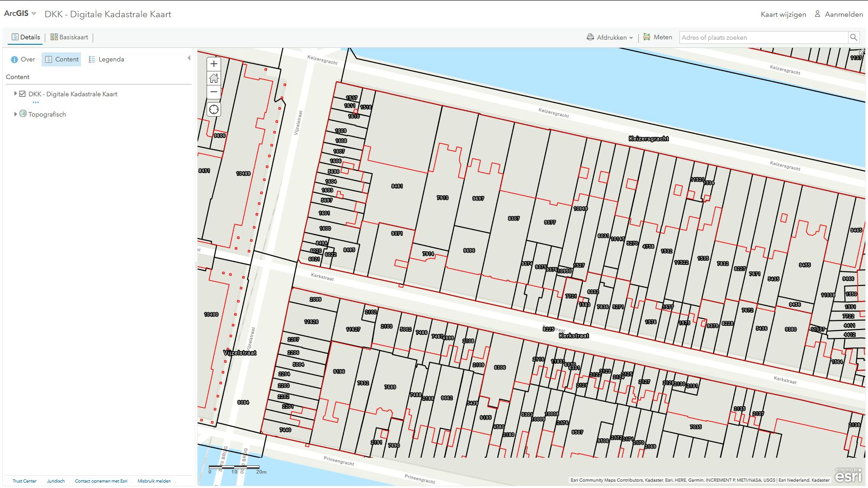Screen dimensions: 868x488
Task: Open more options dots under DKK layer
Action: (x=36, y=103)
